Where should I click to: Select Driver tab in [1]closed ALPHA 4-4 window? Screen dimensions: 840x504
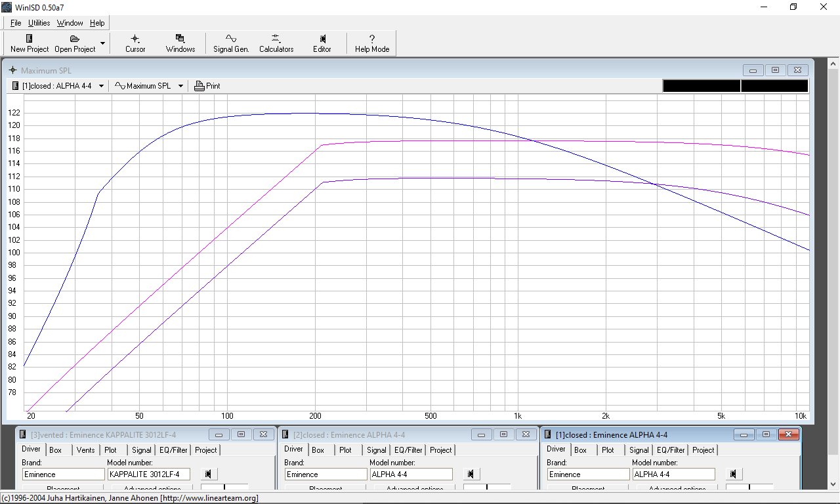[x=556, y=450]
